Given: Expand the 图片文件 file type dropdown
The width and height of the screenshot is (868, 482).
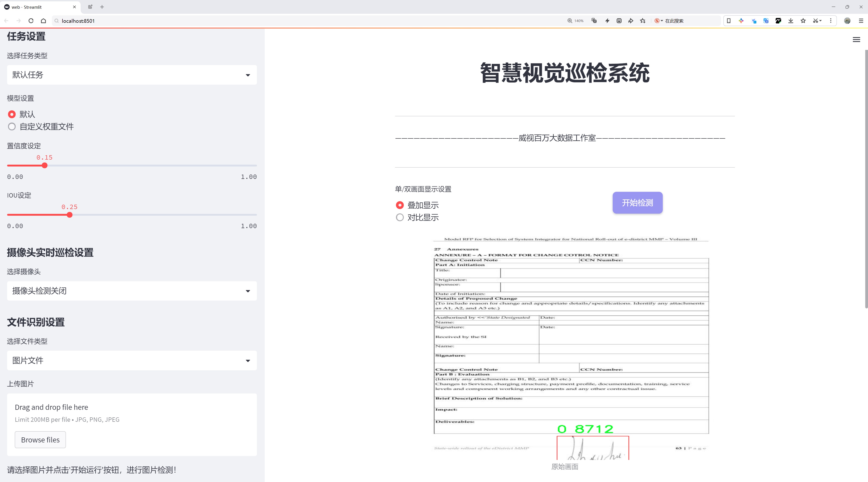Looking at the screenshot, I should click(132, 361).
